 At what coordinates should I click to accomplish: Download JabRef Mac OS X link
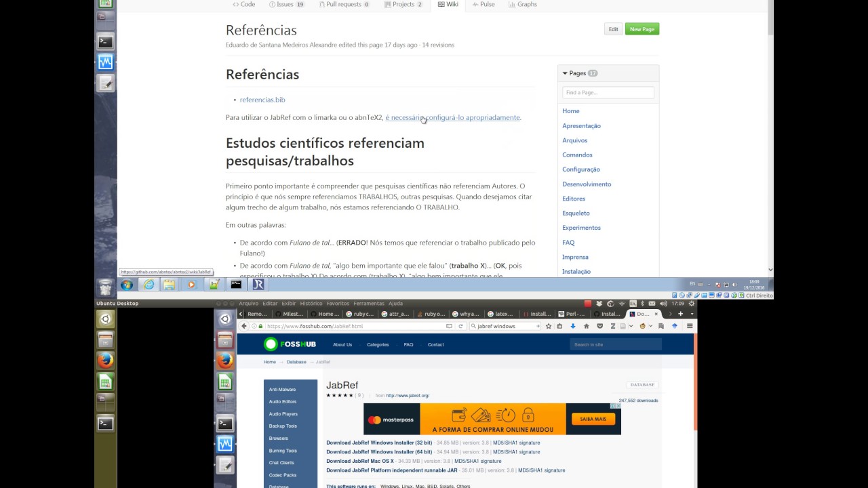point(360,461)
